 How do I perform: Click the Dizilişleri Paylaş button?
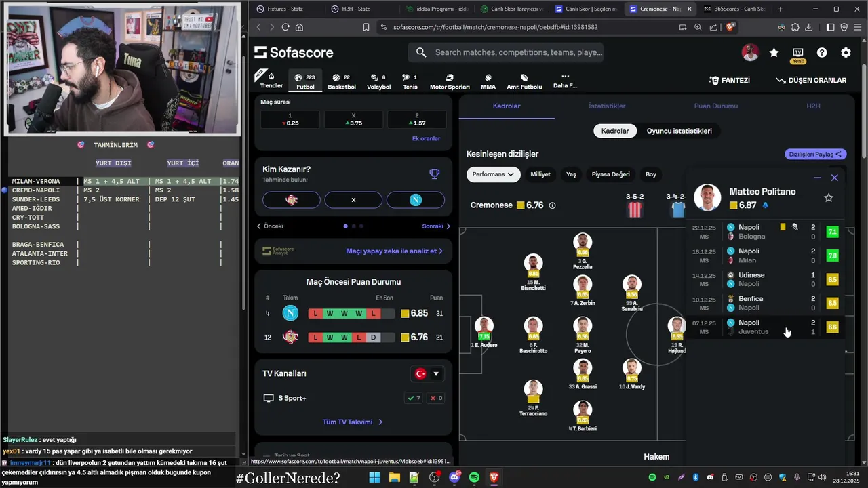coord(816,154)
